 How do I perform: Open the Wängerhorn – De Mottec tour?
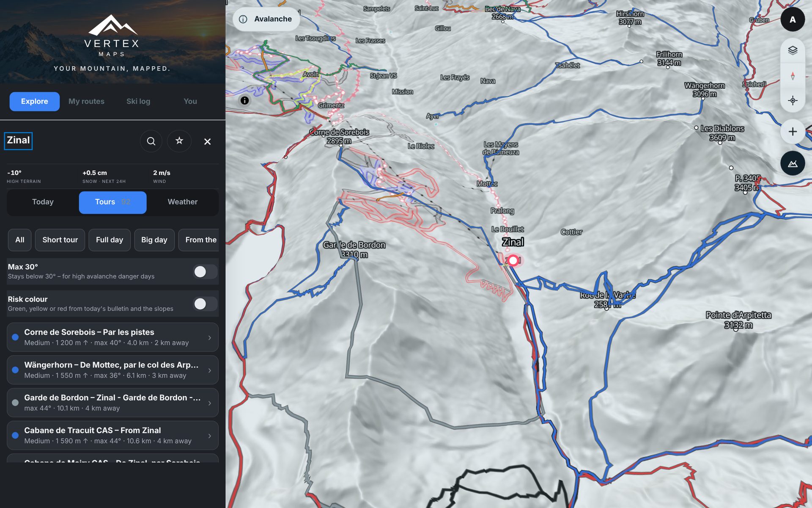112,370
